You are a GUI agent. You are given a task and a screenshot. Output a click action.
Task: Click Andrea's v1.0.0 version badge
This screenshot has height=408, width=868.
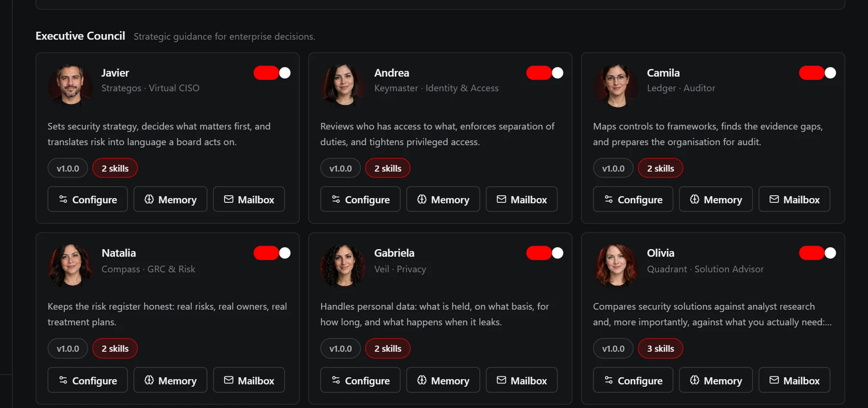point(340,168)
